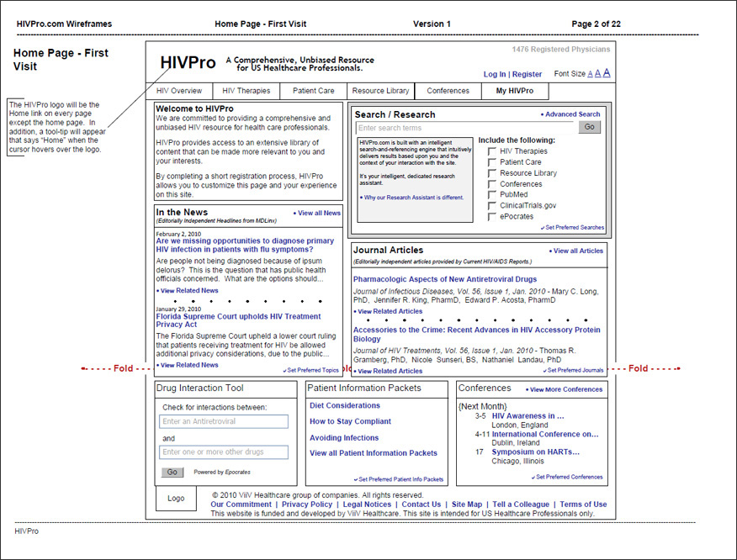Click the Welcome to HIVPro heading

point(194,108)
